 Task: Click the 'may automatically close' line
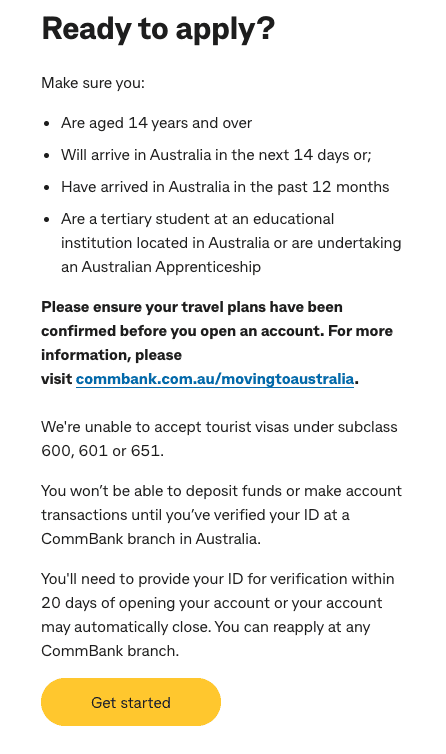[205, 627]
